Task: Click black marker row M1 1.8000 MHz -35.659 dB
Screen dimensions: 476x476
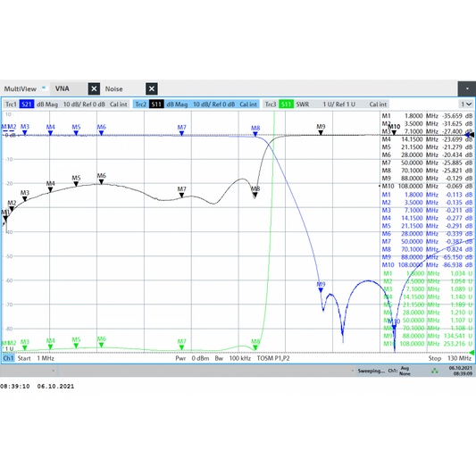Action: [x=427, y=116]
